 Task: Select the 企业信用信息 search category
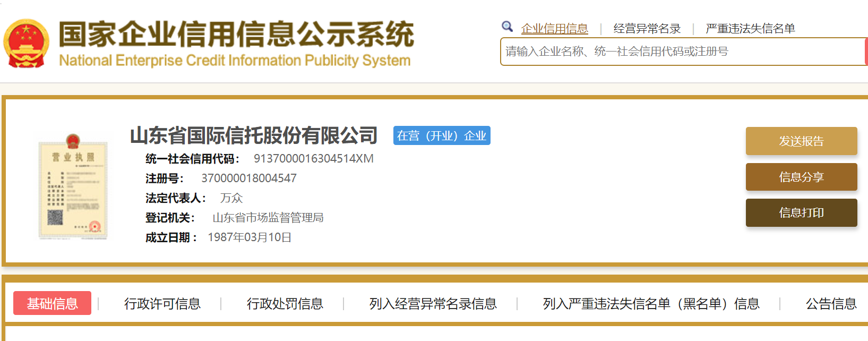click(x=555, y=29)
